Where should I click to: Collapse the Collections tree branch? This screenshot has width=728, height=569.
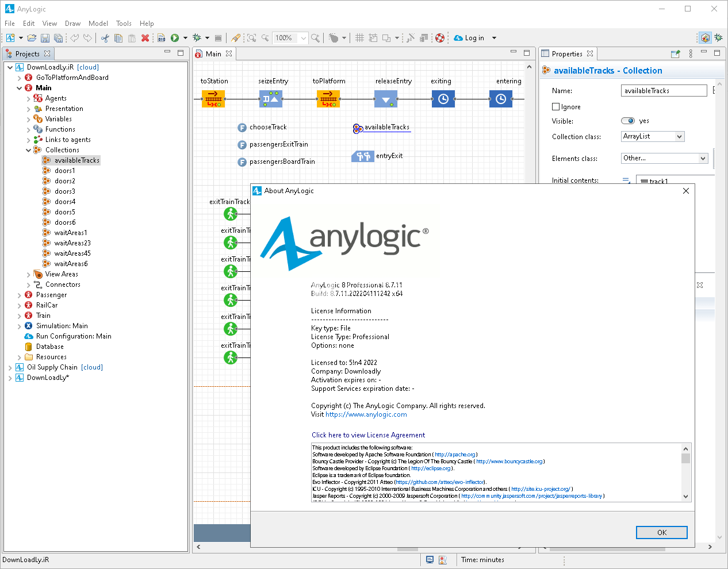(x=28, y=149)
